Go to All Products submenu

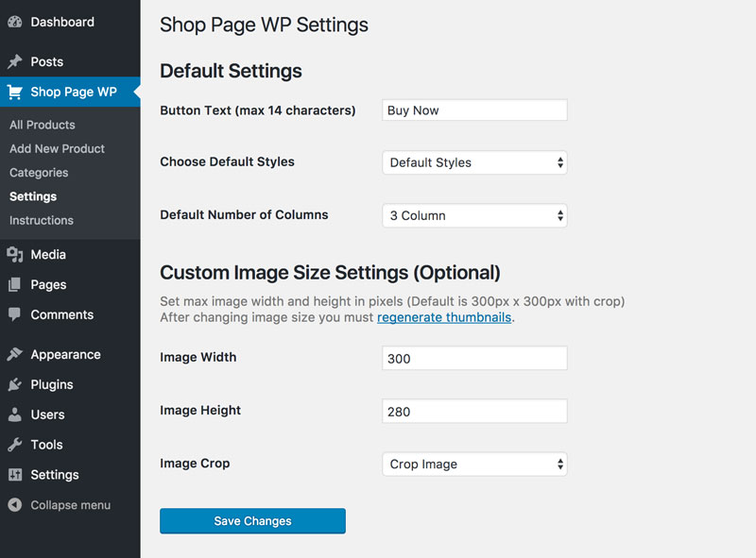pos(43,125)
